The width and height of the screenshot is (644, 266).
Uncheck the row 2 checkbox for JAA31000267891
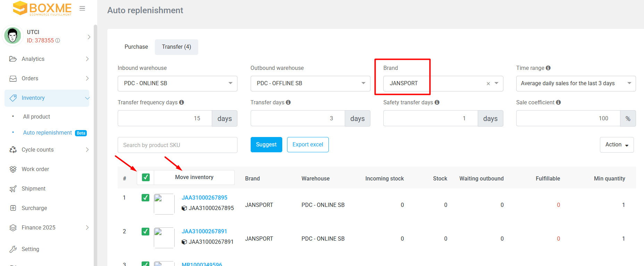[145, 232]
